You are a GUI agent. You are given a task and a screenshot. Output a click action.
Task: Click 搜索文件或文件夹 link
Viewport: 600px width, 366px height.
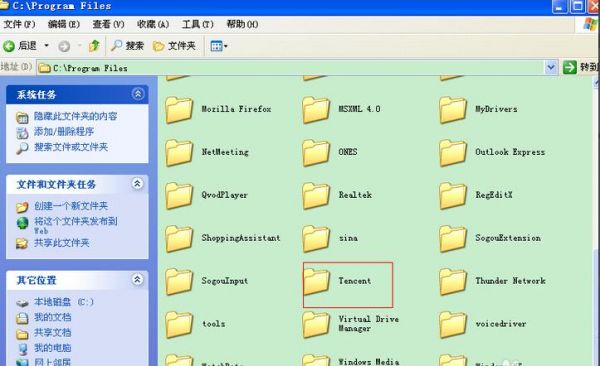point(71,147)
